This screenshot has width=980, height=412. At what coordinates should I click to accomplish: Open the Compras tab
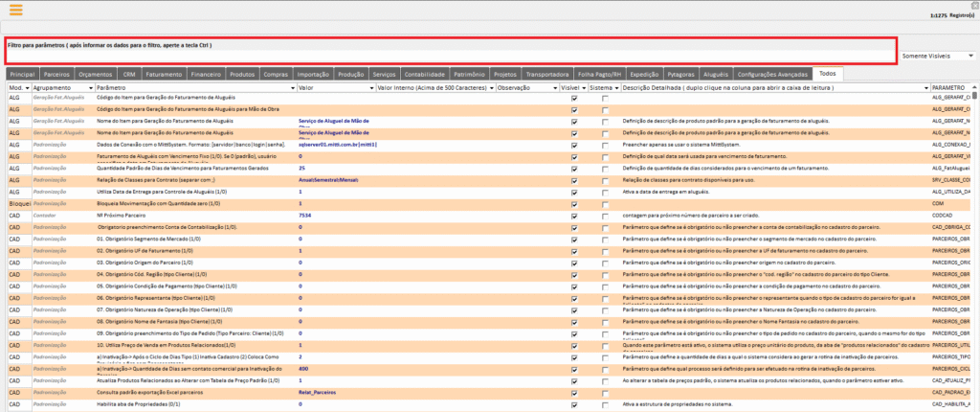tap(276, 74)
